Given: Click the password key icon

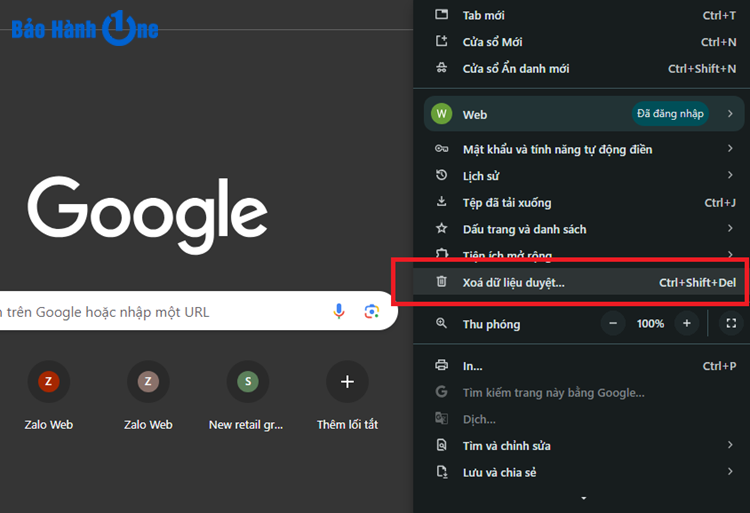Looking at the screenshot, I should click(x=441, y=149).
